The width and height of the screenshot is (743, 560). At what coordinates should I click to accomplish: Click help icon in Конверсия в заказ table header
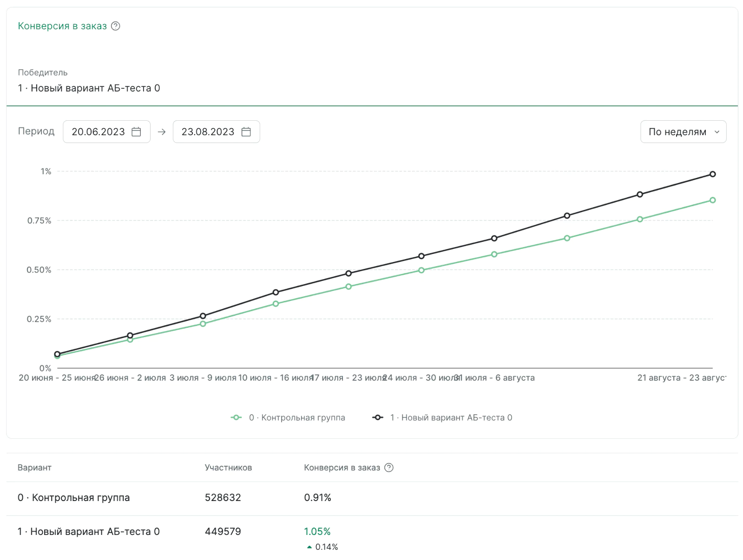tap(389, 468)
